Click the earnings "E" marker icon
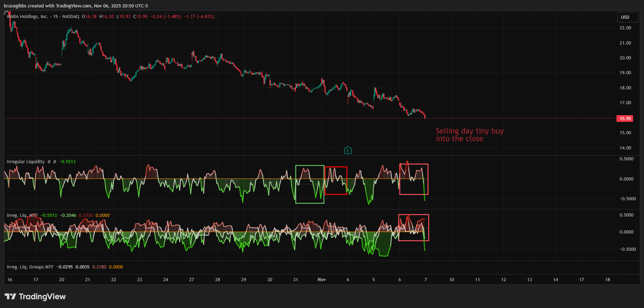The image size is (644, 308). [348, 150]
